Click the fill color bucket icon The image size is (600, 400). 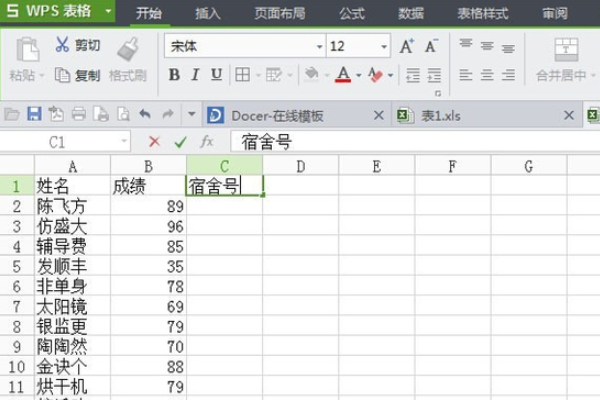311,75
